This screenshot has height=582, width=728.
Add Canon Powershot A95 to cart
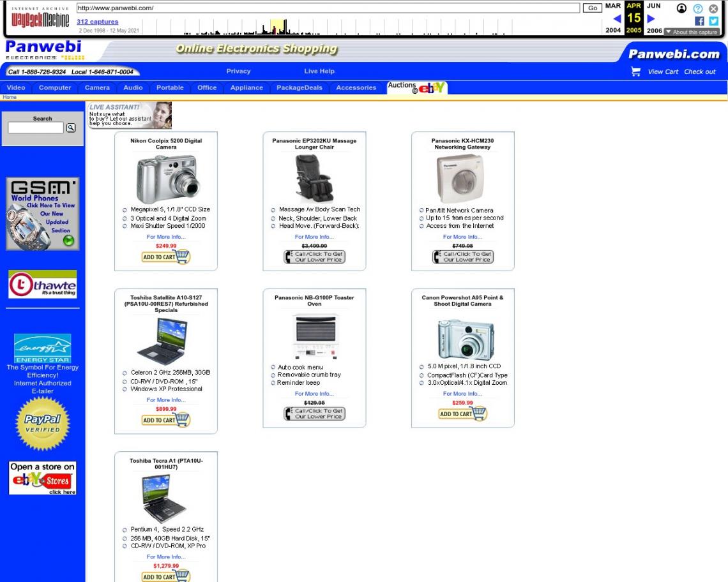[462, 414]
